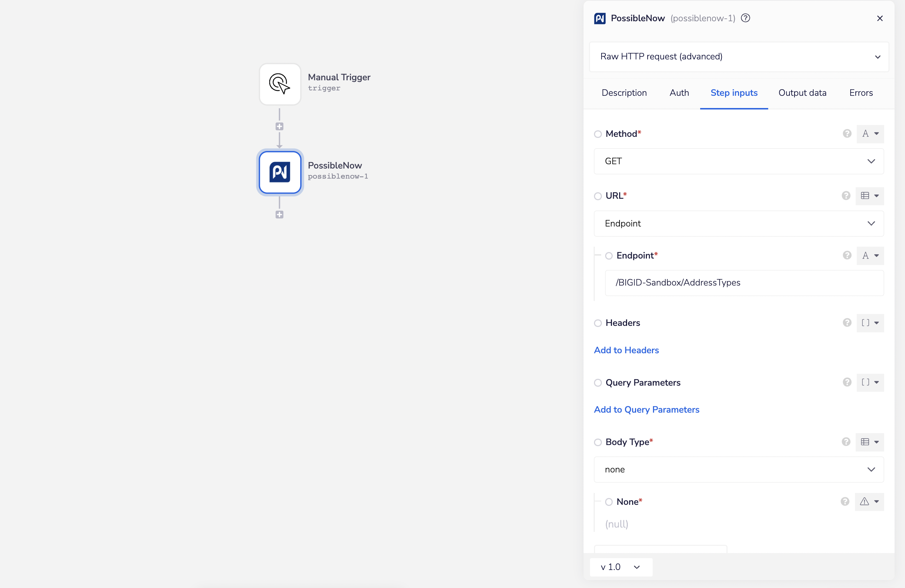Click Add to Headers link
Image resolution: width=905 pixels, height=588 pixels.
pyautogui.click(x=626, y=350)
